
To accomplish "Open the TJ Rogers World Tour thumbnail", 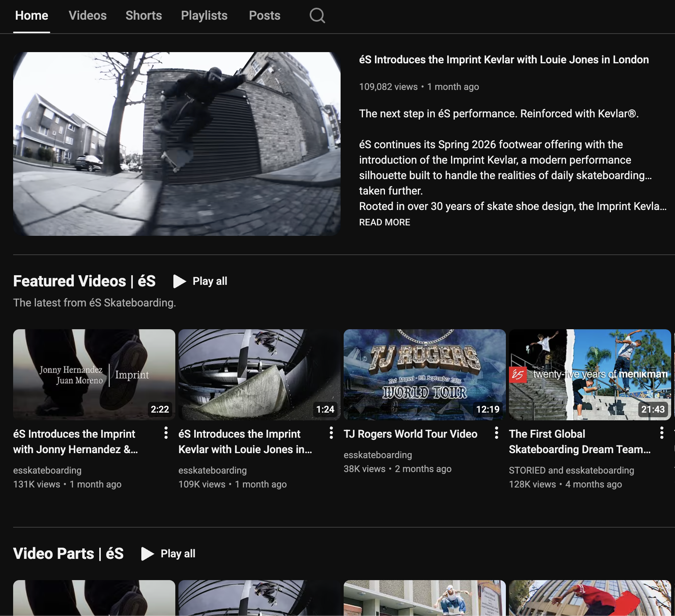I will tap(425, 375).
